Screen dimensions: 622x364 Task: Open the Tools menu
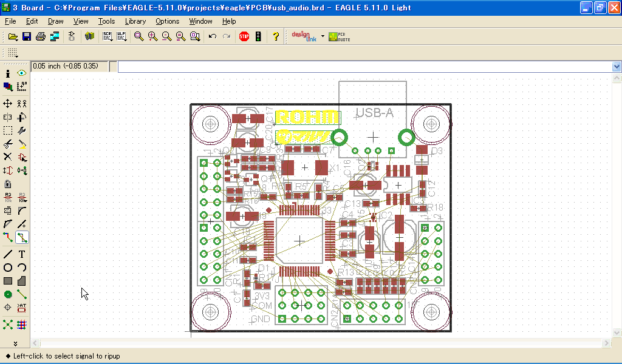(x=106, y=21)
